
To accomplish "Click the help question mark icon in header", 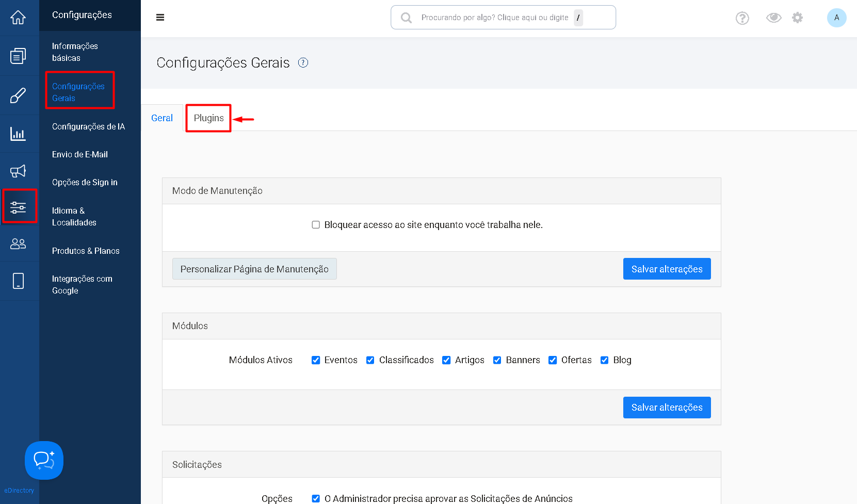I will [x=742, y=18].
